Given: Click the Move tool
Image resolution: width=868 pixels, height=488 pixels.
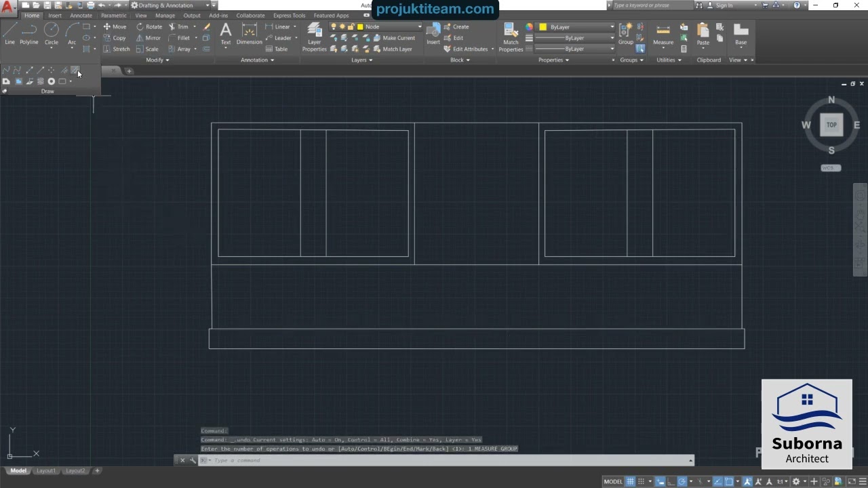Looking at the screenshot, I should tap(115, 27).
